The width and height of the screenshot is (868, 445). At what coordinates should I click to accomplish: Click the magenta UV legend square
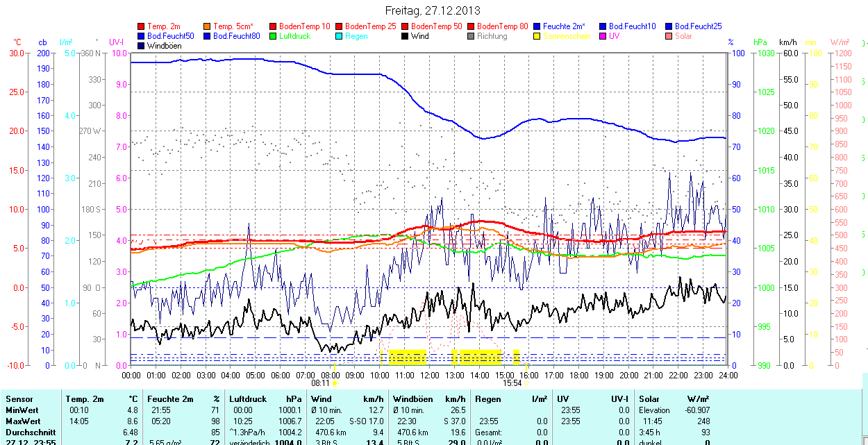pos(603,36)
